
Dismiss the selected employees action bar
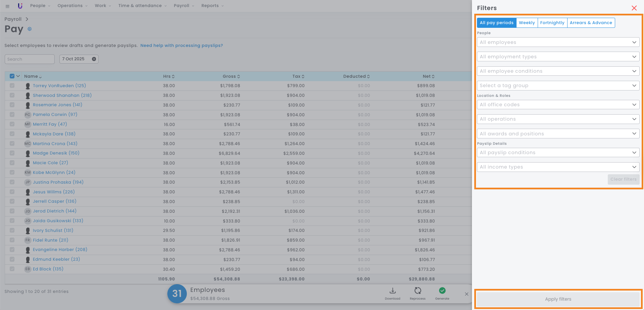467,294
